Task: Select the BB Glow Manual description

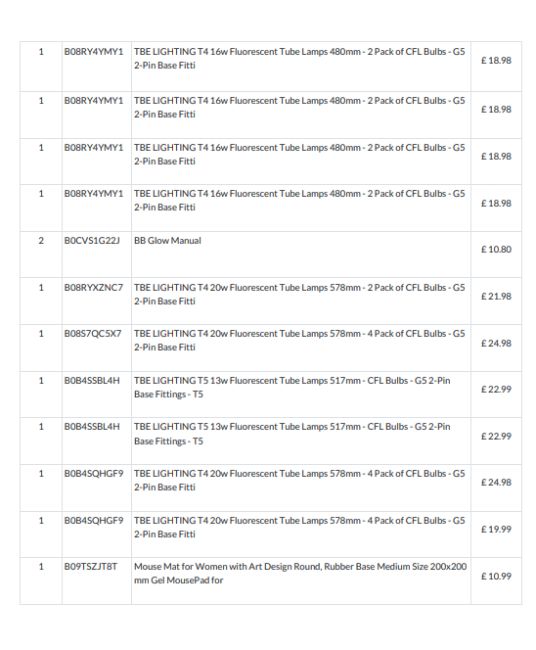Action: click(167, 240)
